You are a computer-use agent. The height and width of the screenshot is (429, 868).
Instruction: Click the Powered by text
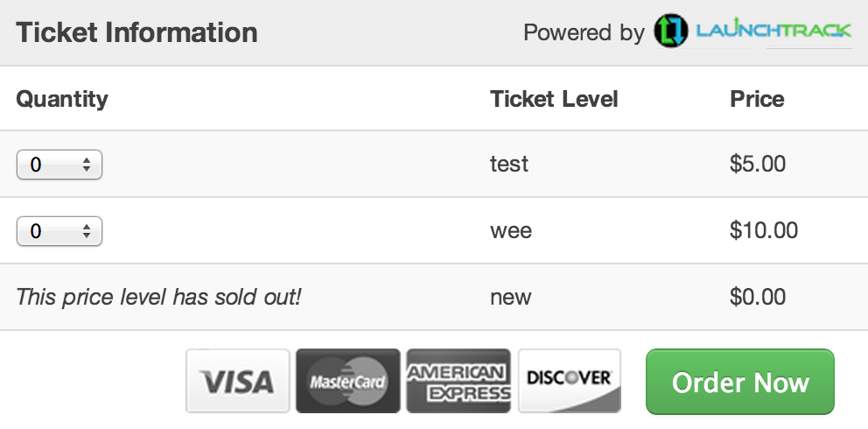pyautogui.click(x=584, y=32)
